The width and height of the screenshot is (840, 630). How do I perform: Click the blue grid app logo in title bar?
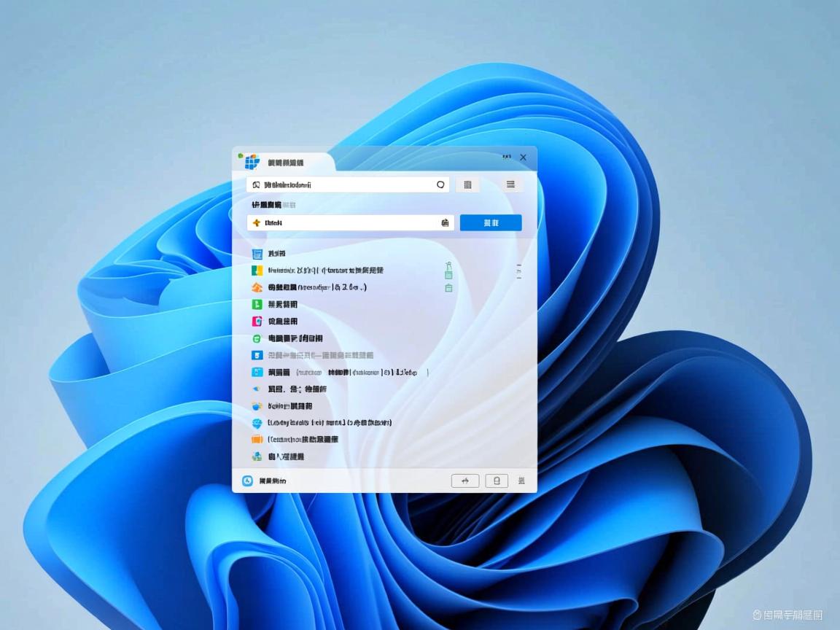pyautogui.click(x=252, y=162)
